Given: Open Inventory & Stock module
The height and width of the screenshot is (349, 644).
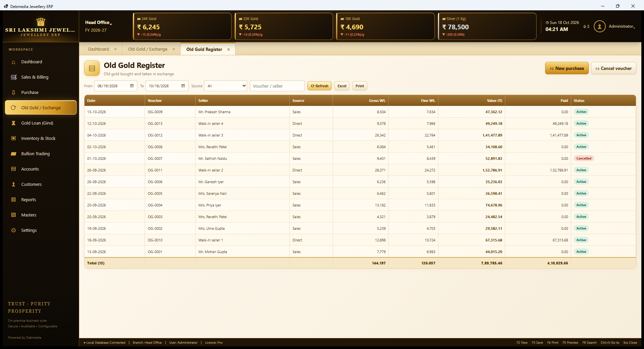Looking at the screenshot, I should [x=41, y=139].
